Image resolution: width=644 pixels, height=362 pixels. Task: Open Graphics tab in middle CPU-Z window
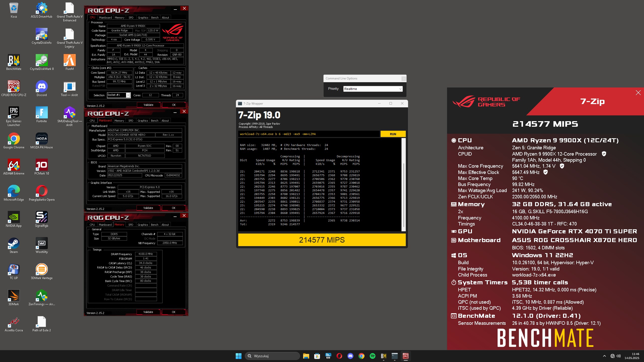pyautogui.click(x=143, y=121)
